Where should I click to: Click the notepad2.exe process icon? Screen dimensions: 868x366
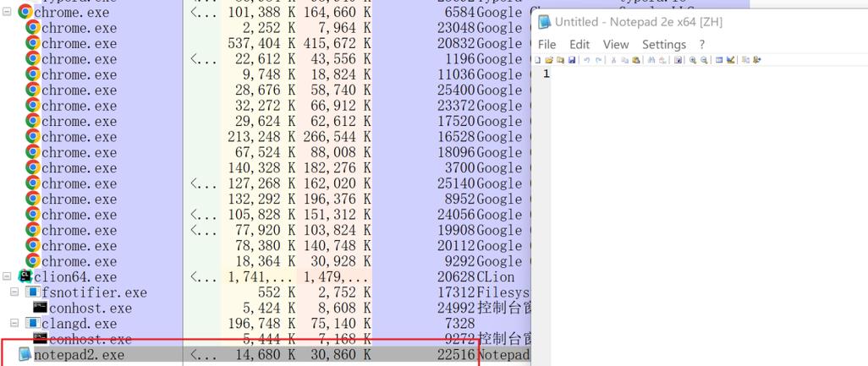pyautogui.click(x=25, y=354)
